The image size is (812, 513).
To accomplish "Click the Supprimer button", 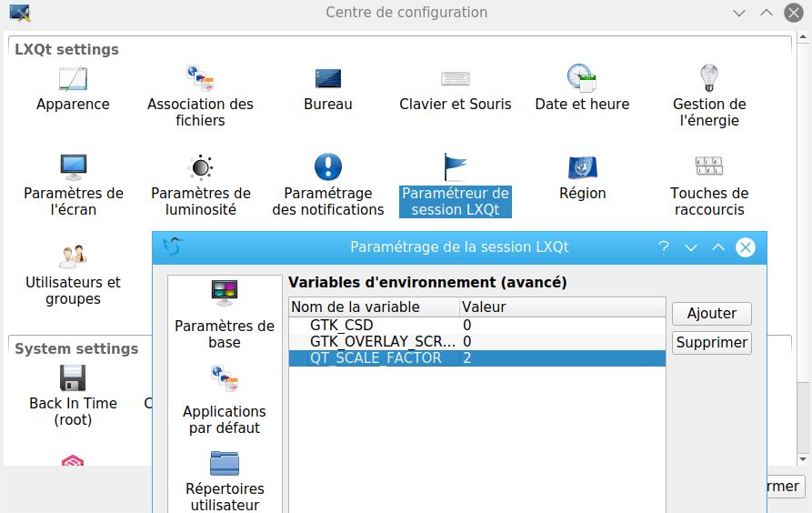I will click(x=712, y=343).
